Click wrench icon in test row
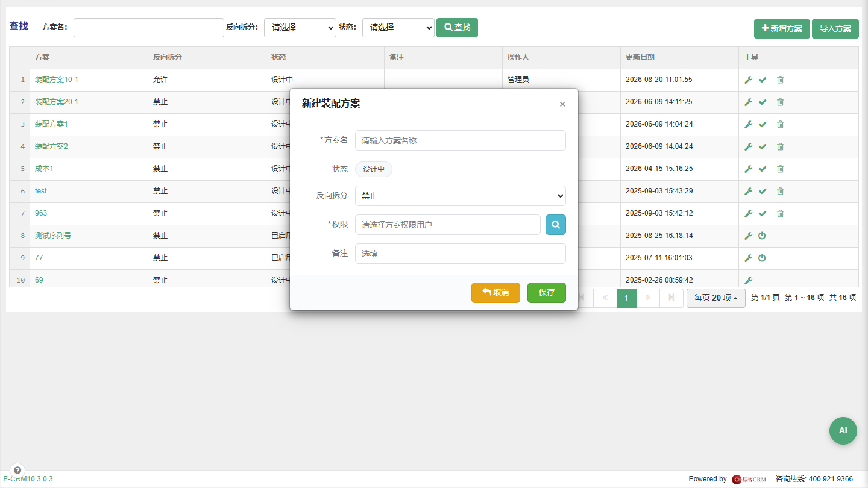Image resolution: width=868 pixels, height=488 pixels. [x=748, y=191]
